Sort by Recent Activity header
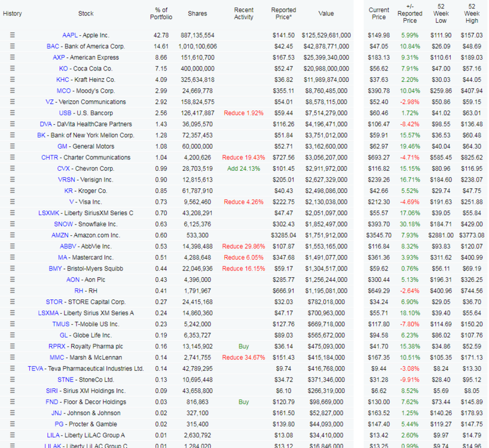489x448 pixels. pyautogui.click(x=243, y=13)
